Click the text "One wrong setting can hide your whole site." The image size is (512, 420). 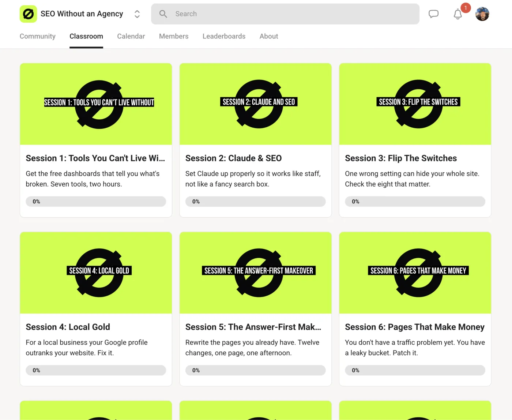412,173
